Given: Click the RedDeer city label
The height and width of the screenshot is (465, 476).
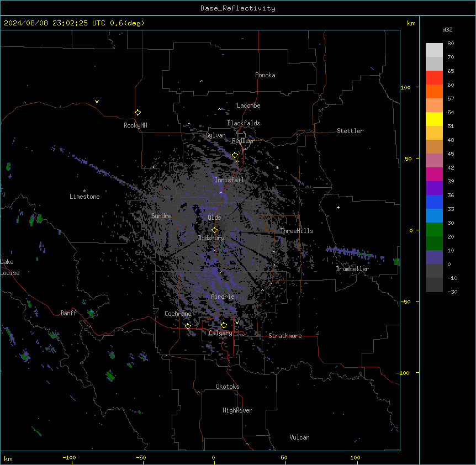Looking at the screenshot, I should (243, 141).
